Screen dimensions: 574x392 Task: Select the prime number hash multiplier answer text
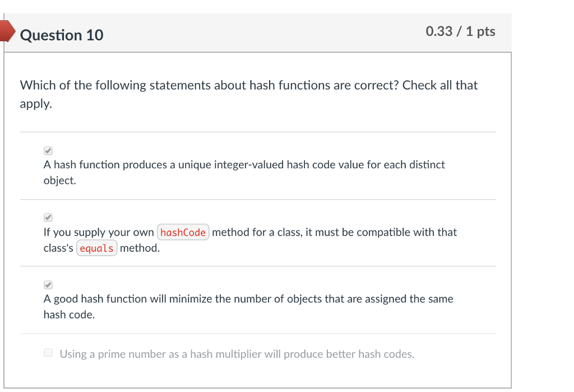(x=237, y=354)
